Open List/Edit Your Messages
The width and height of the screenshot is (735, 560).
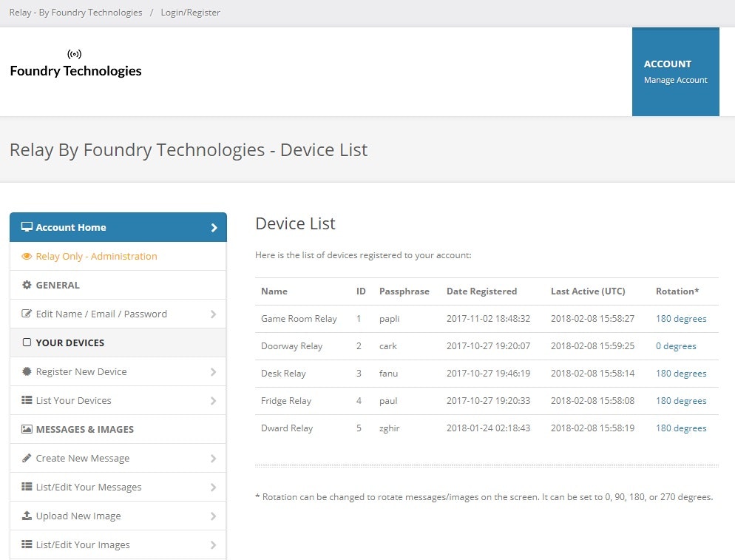[x=118, y=487]
